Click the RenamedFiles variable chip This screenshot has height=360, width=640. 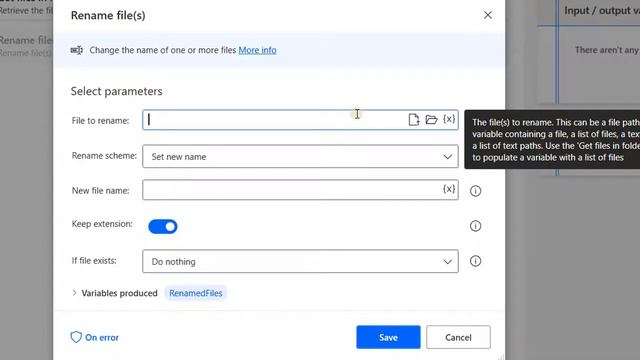[x=196, y=293]
